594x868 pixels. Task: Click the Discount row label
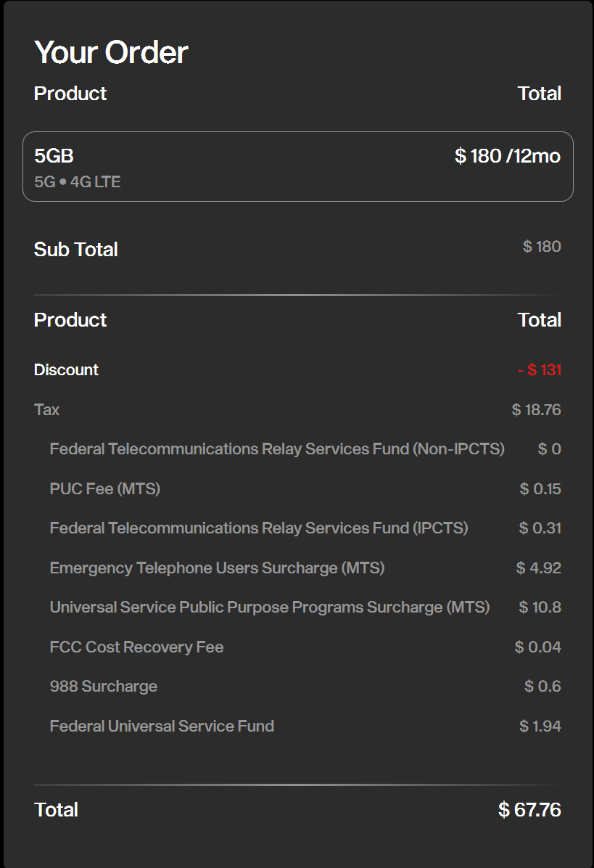pos(66,370)
